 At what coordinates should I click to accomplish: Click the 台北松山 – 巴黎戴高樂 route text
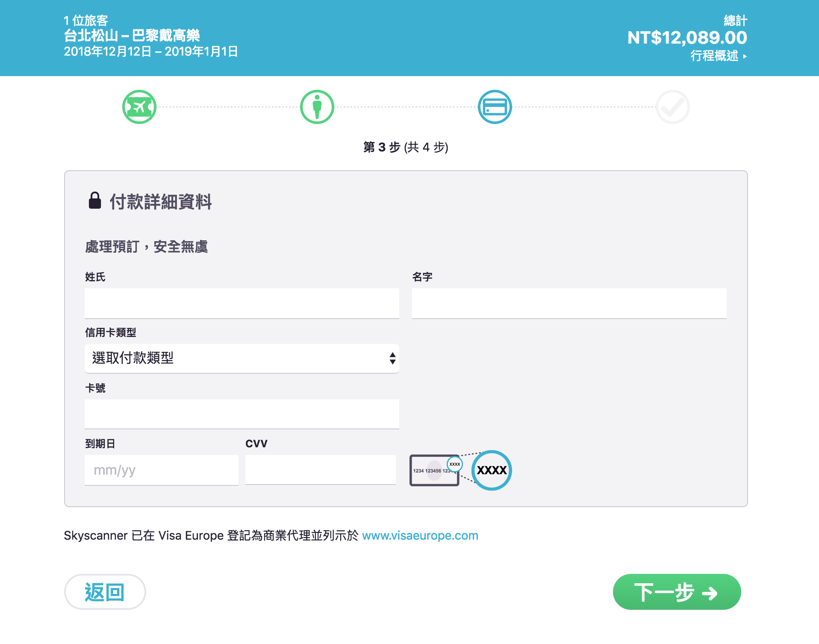(x=132, y=35)
